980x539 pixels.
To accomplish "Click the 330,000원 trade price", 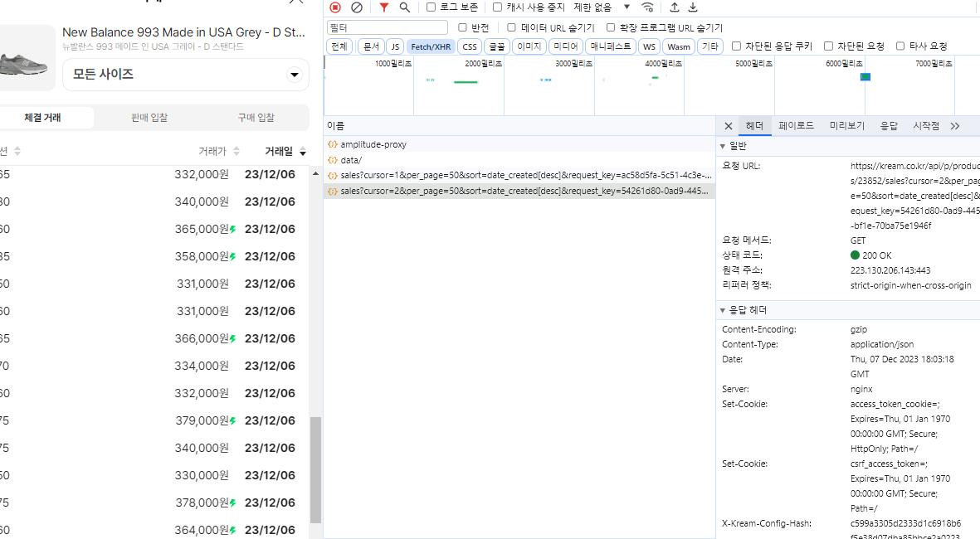I will point(202,475).
